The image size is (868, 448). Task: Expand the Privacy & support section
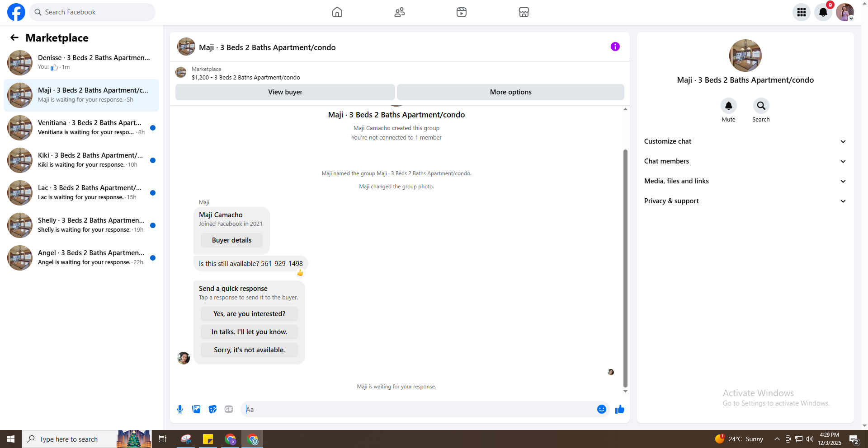745,201
